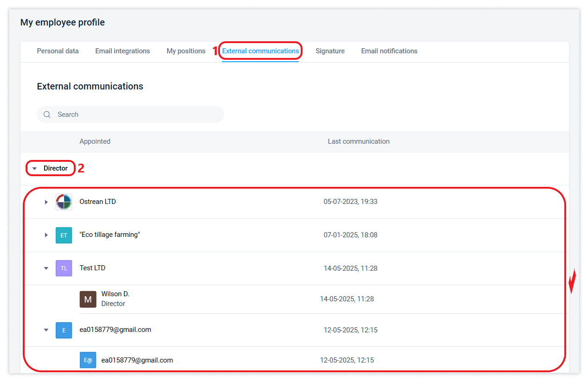Click the teal ET avatar icon
This screenshot has width=588, height=382.
pyautogui.click(x=64, y=235)
